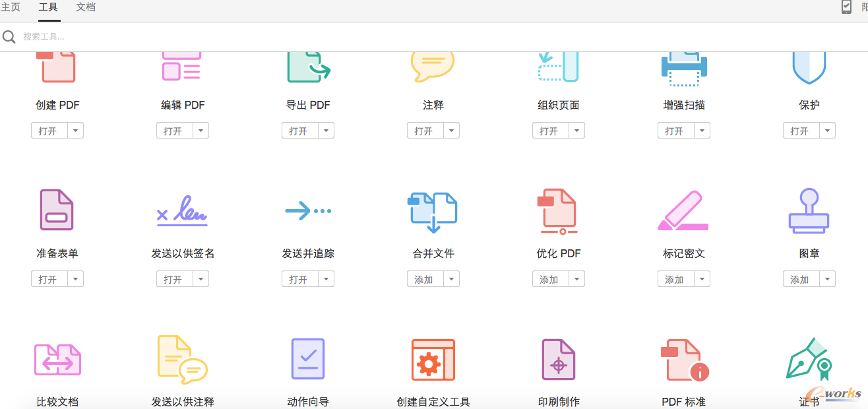This screenshot has height=409, width=868.
Task: Click 添加 under 合并文件
Action: [425, 279]
